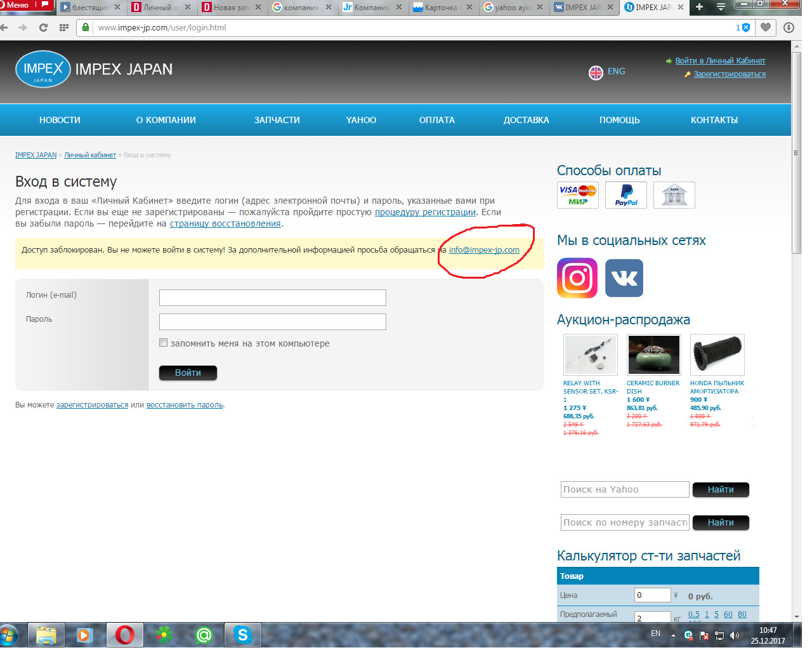
Task: Click the UK flag language icon
Action: point(596,72)
